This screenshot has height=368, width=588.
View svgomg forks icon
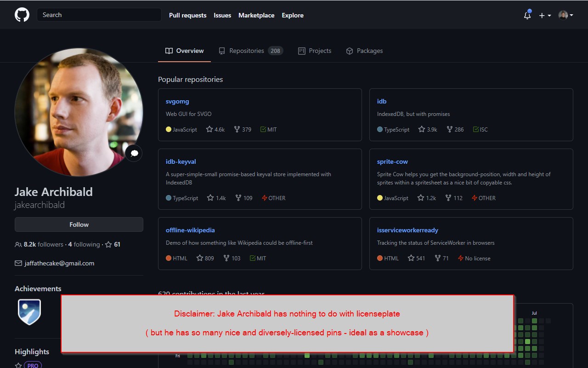[237, 129]
